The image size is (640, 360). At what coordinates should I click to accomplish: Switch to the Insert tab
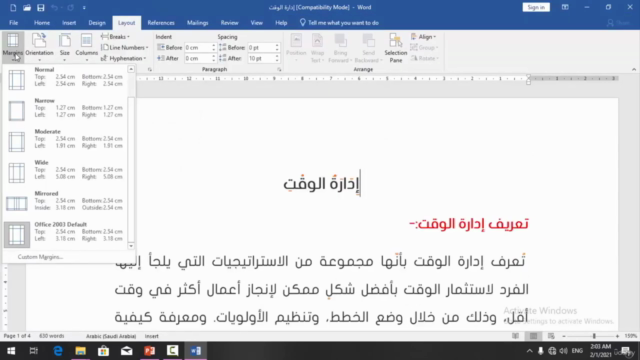69,23
